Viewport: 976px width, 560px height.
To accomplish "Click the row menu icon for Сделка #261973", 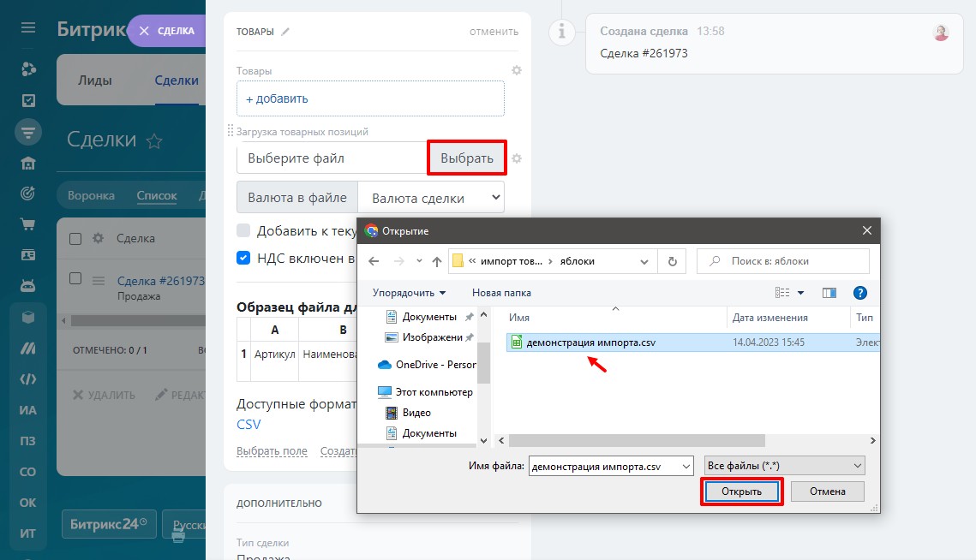I will pyautogui.click(x=99, y=281).
